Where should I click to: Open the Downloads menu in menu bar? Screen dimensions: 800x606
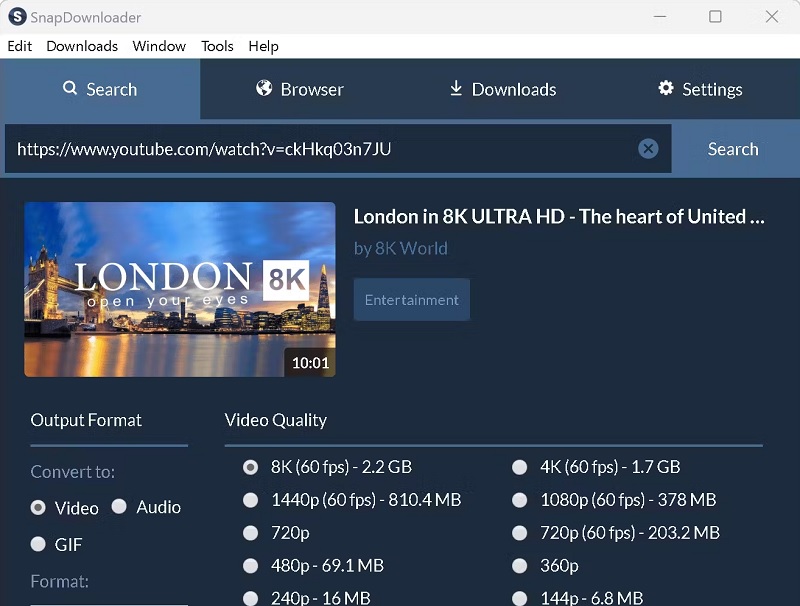[x=82, y=46]
